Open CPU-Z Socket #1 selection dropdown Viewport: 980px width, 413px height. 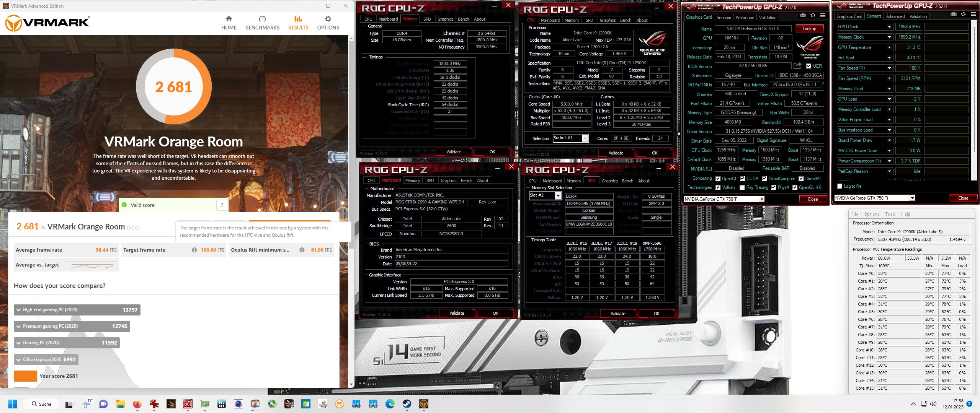coord(585,138)
